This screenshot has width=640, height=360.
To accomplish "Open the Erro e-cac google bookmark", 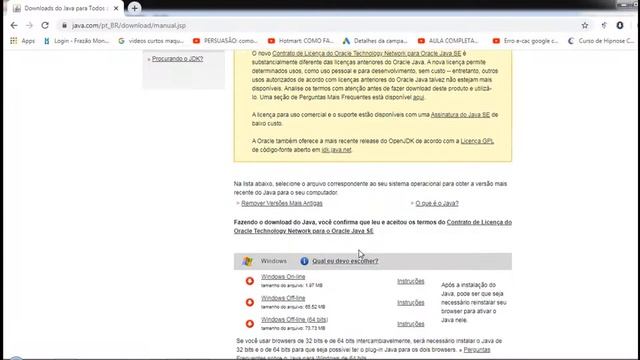I will point(525,41).
